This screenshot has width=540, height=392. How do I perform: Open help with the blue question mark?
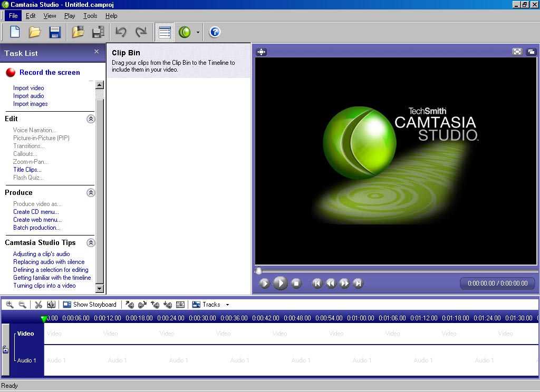(215, 32)
